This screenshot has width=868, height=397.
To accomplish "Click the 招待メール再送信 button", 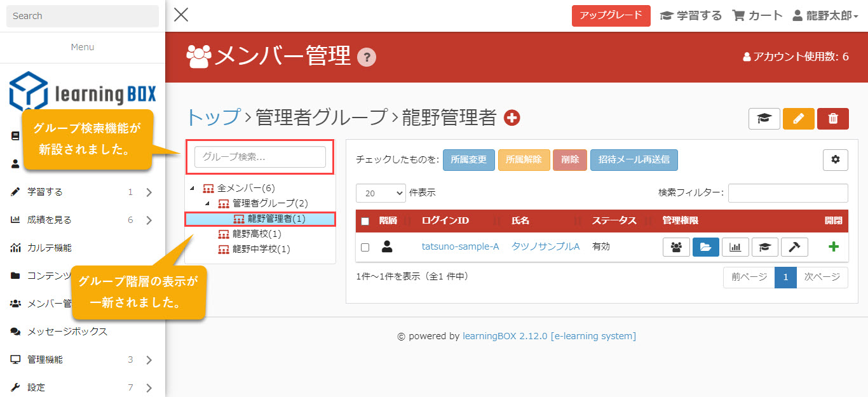I will tap(634, 160).
